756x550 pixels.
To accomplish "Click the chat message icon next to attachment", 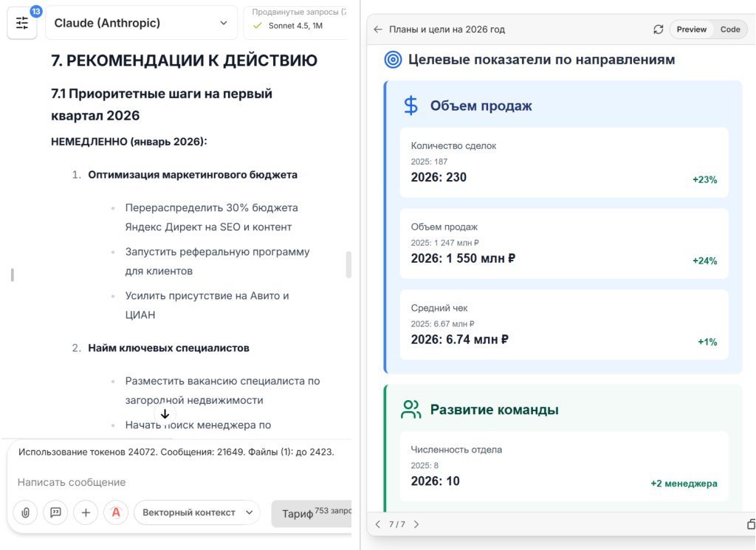I will coord(55,512).
